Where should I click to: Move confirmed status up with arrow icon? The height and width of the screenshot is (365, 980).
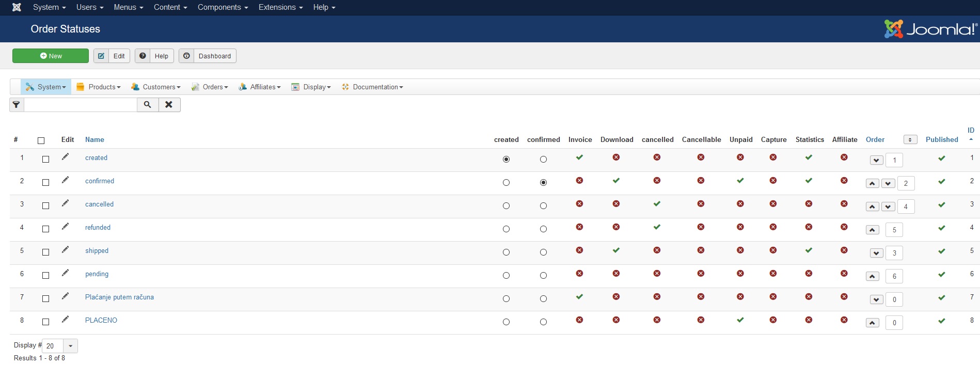[x=872, y=183]
